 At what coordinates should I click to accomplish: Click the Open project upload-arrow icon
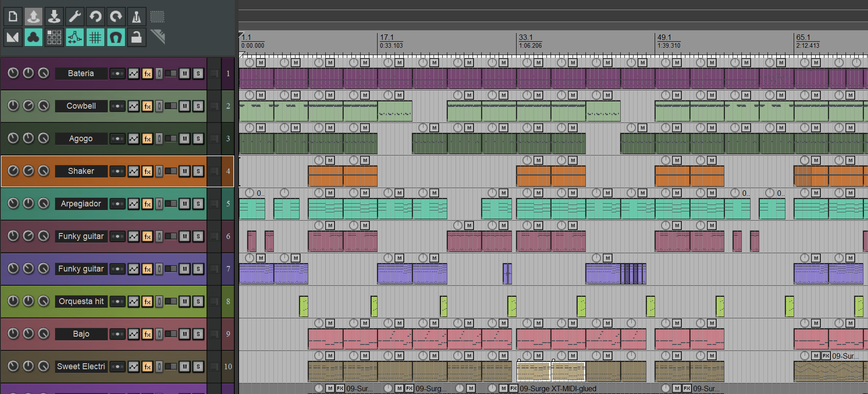pyautogui.click(x=33, y=17)
